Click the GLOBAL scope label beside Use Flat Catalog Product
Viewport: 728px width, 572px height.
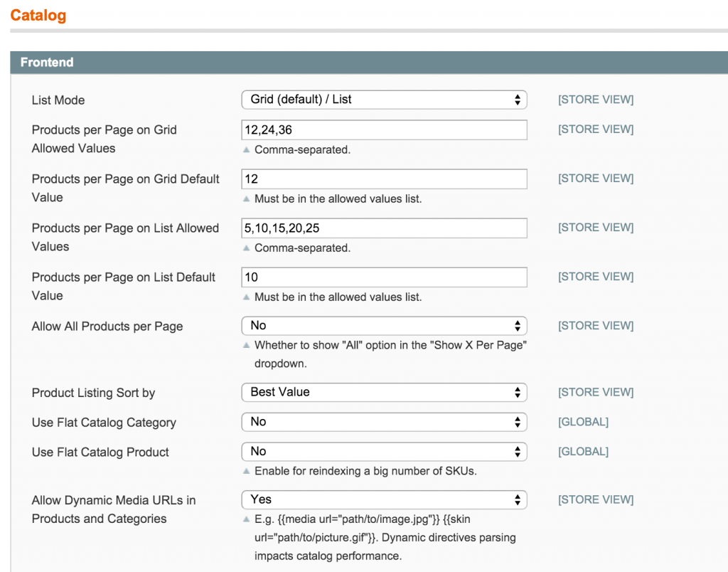pyautogui.click(x=583, y=452)
